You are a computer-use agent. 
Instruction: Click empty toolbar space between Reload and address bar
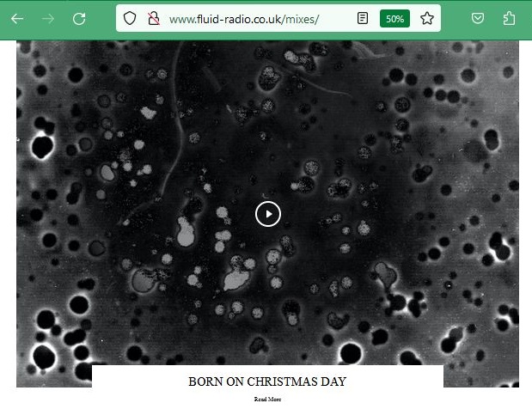[101, 19]
